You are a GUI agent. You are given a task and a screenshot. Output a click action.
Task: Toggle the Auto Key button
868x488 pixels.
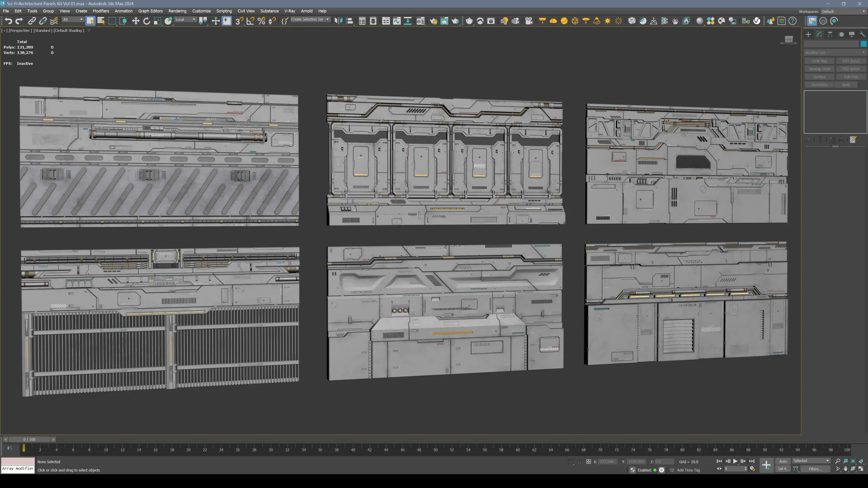pyautogui.click(x=783, y=461)
